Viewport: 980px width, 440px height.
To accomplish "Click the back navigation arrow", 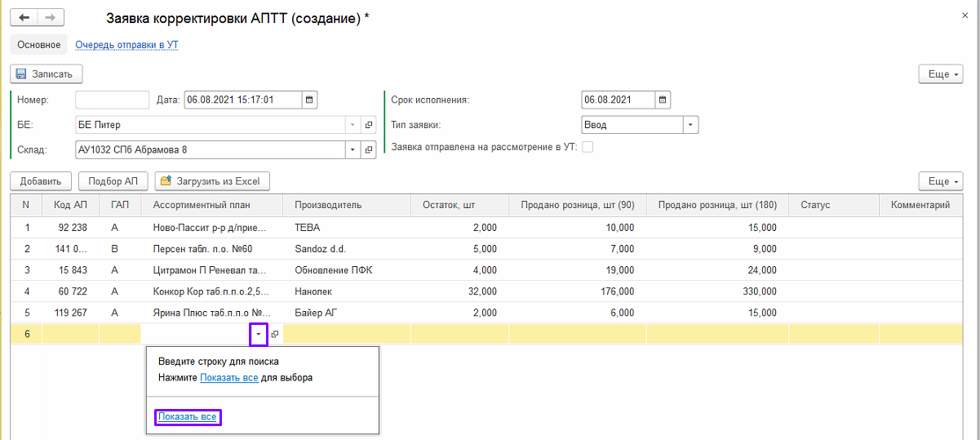I will pyautogui.click(x=24, y=18).
